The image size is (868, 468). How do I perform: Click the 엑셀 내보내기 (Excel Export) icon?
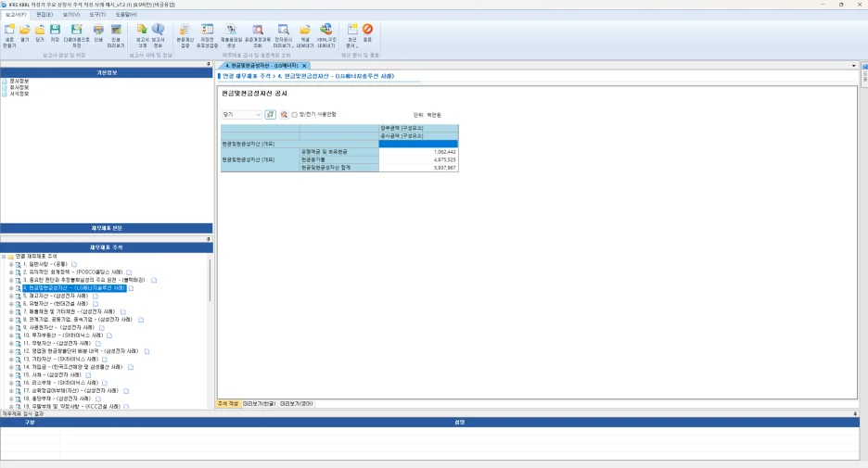click(x=304, y=33)
